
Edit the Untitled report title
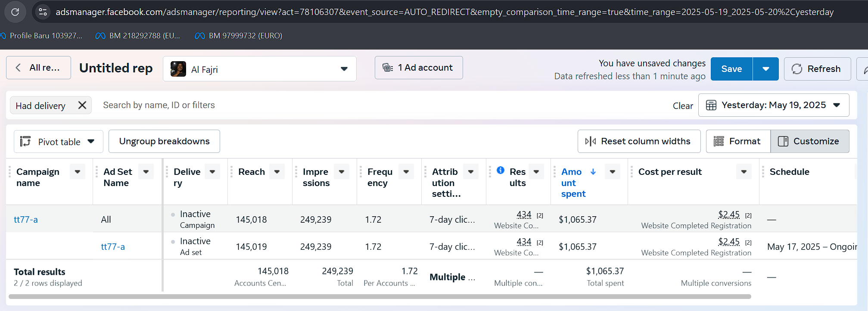click(116, 68)
